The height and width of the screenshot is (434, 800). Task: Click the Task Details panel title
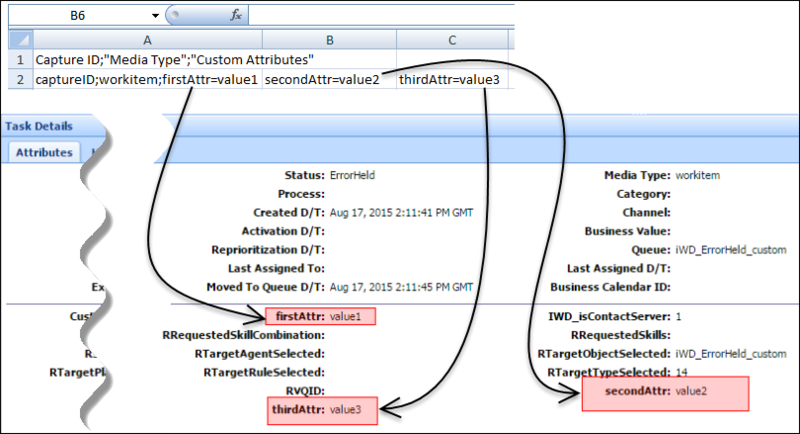39,126
